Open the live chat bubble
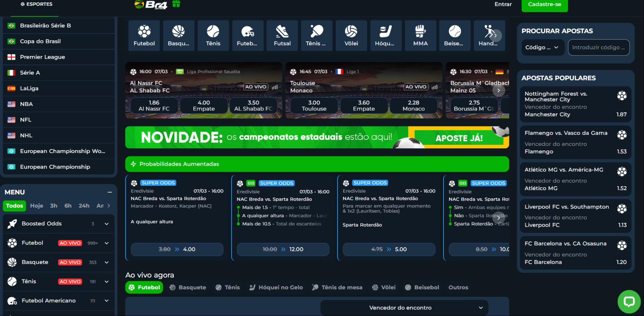Screen dimensions: 644x316 [x=629, y=302]
